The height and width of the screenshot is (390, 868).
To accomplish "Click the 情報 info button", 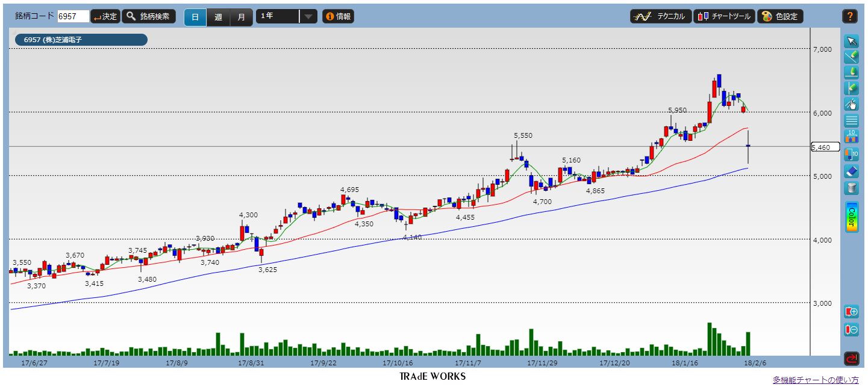I will coord(338,17).
